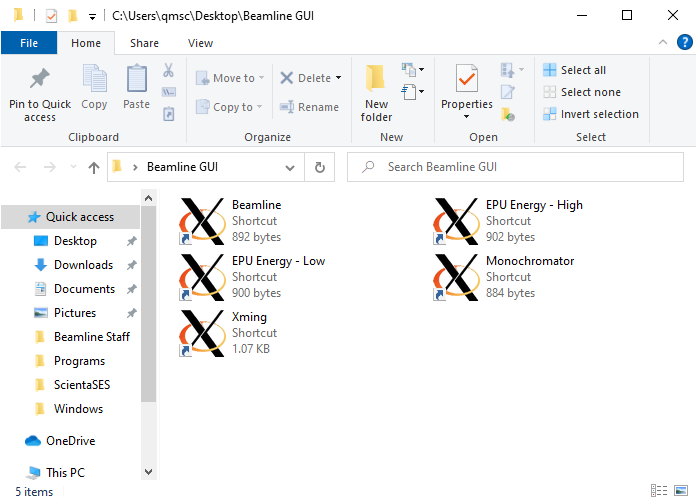Click navigation pane scroll down arrow
697x504 pixels.
tap(148, 472)
